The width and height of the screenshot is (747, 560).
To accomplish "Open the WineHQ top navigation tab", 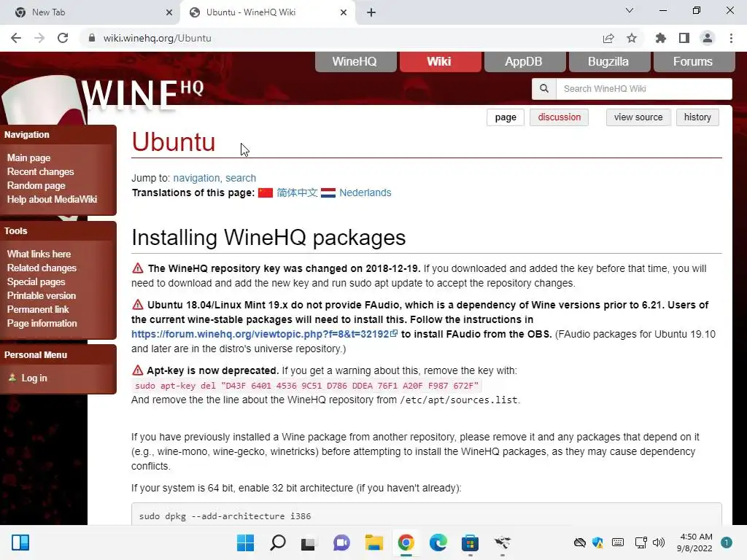I will pos(355,61).
